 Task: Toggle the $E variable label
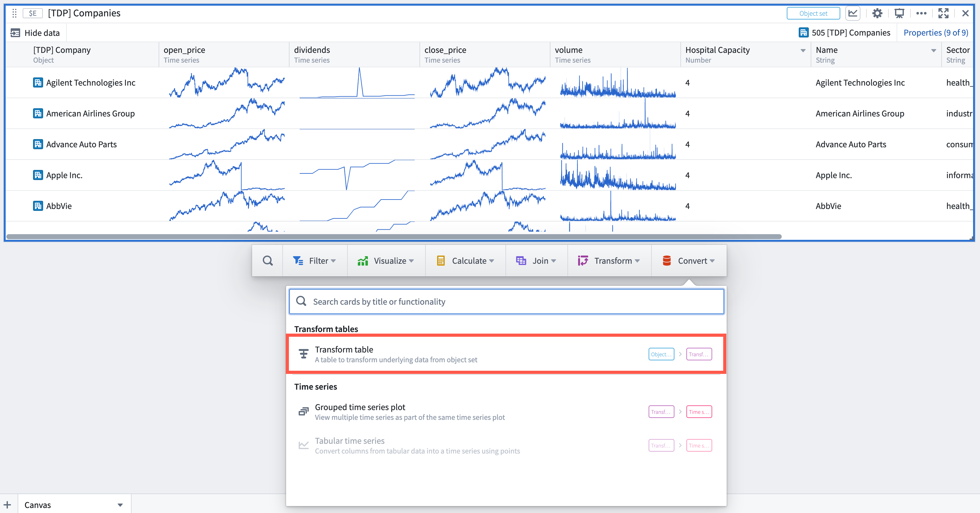33,13
